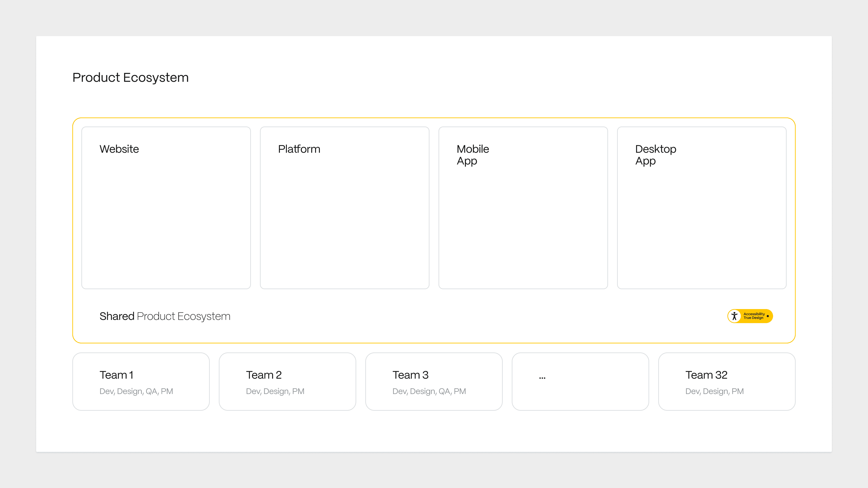Image resolution: width=868 pixels, height=488 pixels.
Task: Click the word "App" under Desktop
Action: click(x=645, y=161)
